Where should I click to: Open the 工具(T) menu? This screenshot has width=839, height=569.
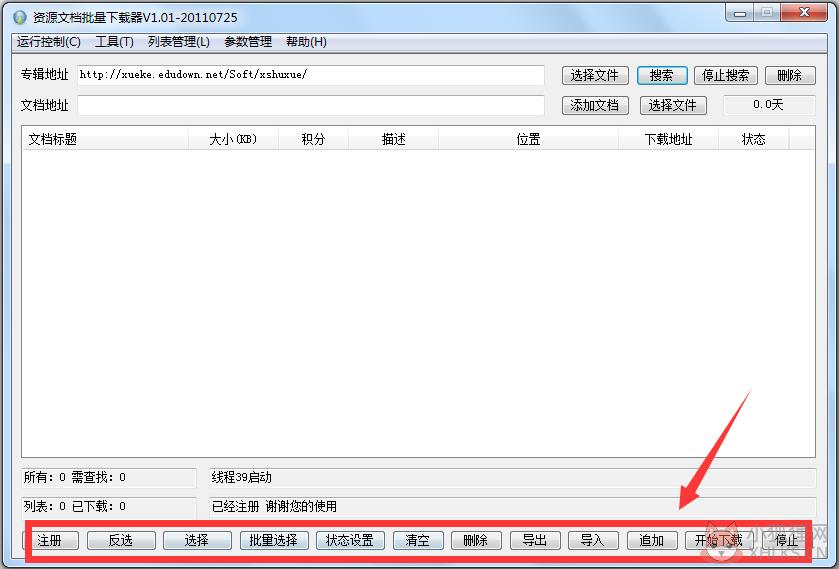click(114, 42)
